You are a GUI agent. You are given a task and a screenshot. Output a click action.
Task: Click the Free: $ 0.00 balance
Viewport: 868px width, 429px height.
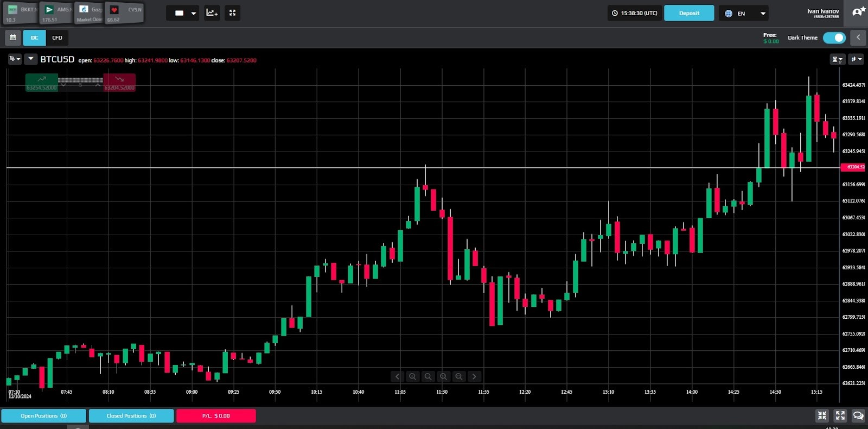tap(771, 38)
